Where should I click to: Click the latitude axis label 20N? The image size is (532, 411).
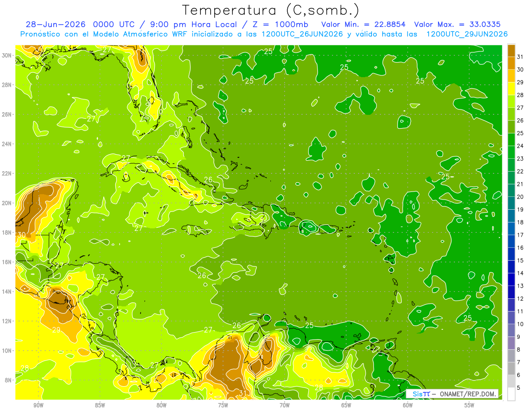(8, 203)
